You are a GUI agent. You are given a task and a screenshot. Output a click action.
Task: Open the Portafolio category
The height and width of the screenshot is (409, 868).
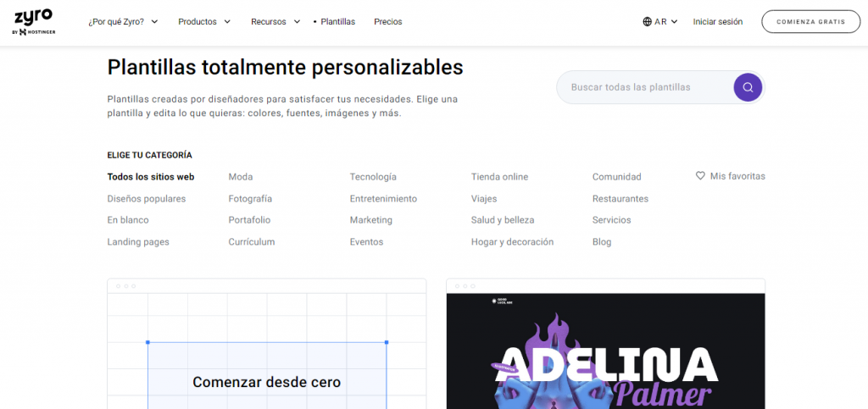(249, 220)
